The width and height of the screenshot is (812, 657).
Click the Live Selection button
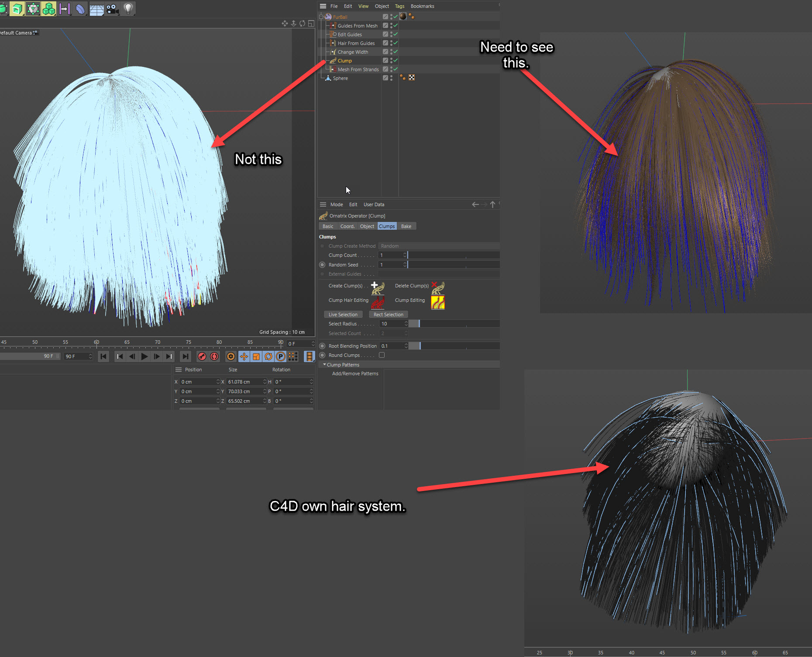(x=343, y=315)
